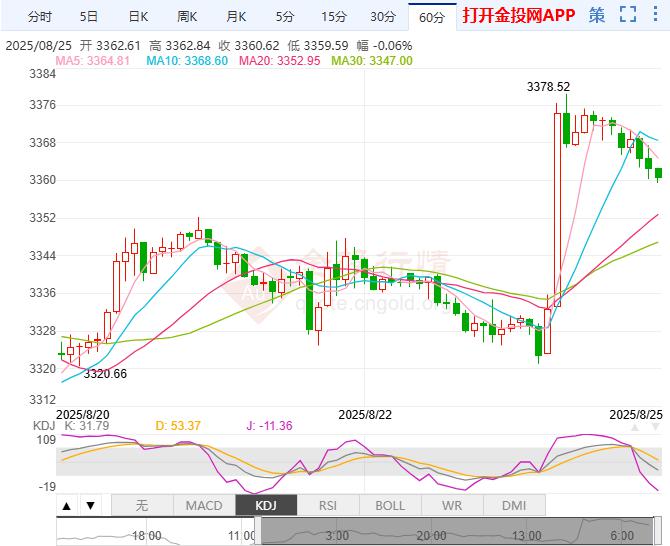Select the BOLL indicator
The image size is (670, 546).
pos(390,505)
